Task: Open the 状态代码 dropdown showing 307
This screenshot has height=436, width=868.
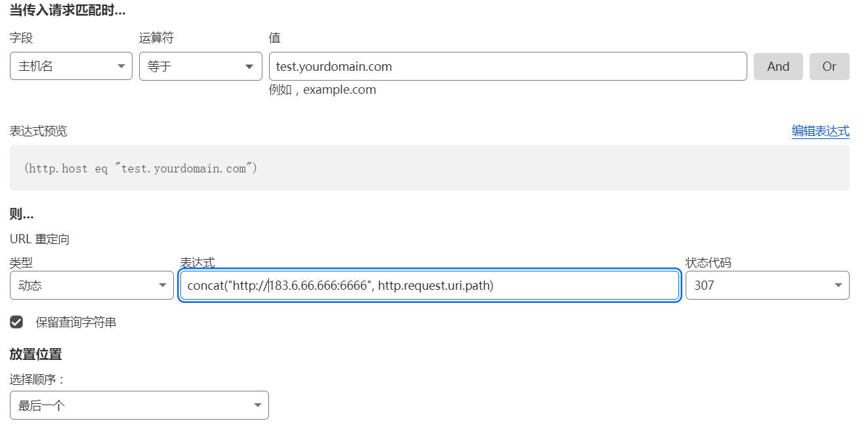Action: 761,285
